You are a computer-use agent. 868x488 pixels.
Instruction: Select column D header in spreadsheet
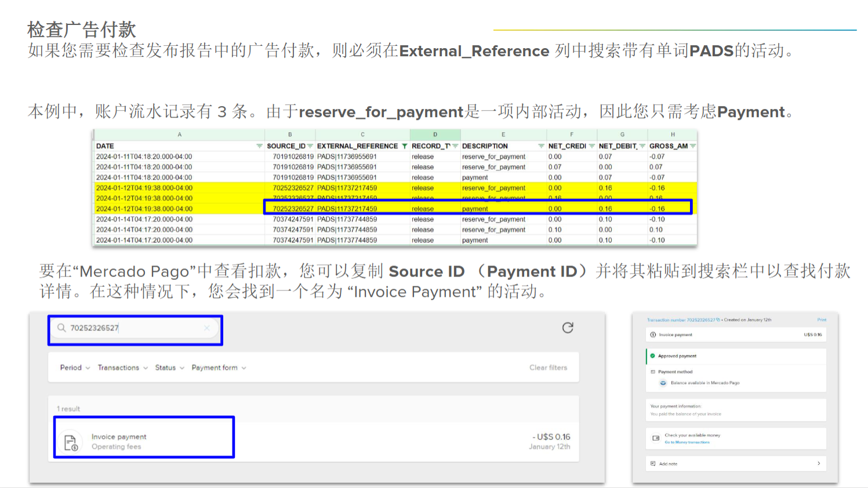coord(435,134)
